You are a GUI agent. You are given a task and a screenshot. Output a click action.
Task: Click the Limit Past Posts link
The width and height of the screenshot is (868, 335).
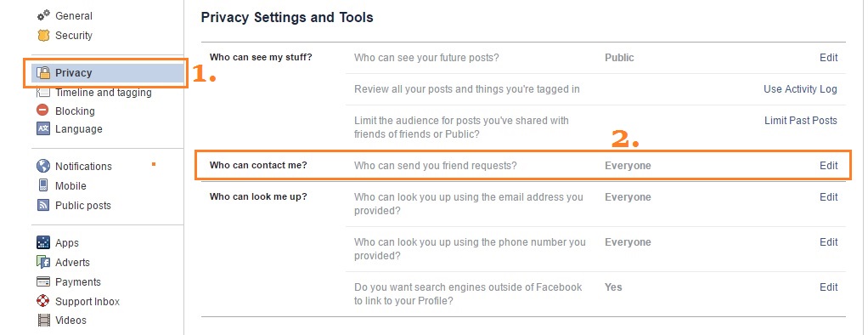click(800, 121)
